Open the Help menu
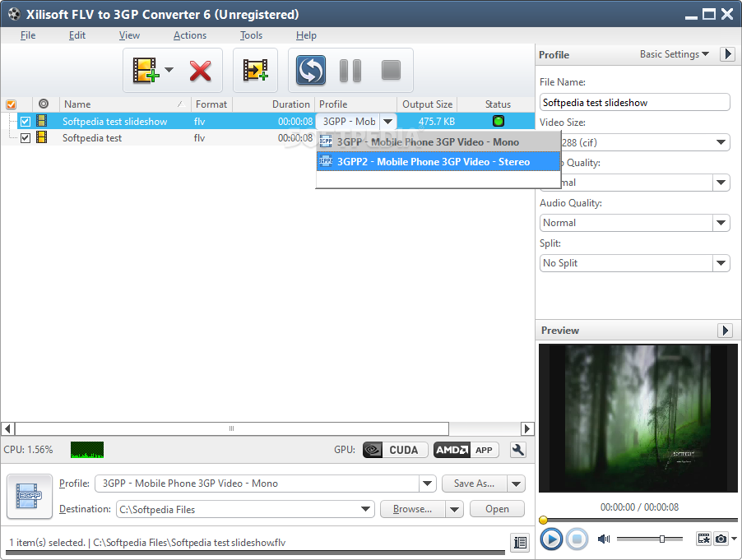This screenshot has width=742, height=560. (x=306, y=35)
